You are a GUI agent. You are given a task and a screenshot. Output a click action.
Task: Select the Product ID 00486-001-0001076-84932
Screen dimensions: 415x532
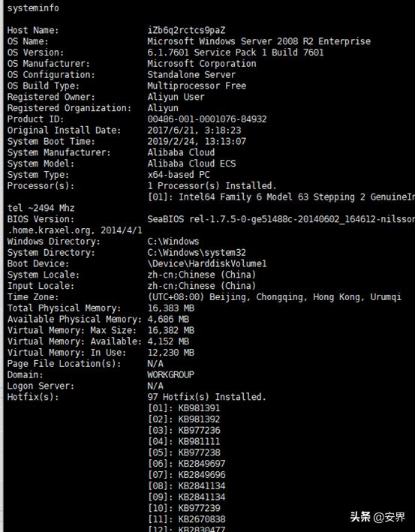click(x=207, y=119)
